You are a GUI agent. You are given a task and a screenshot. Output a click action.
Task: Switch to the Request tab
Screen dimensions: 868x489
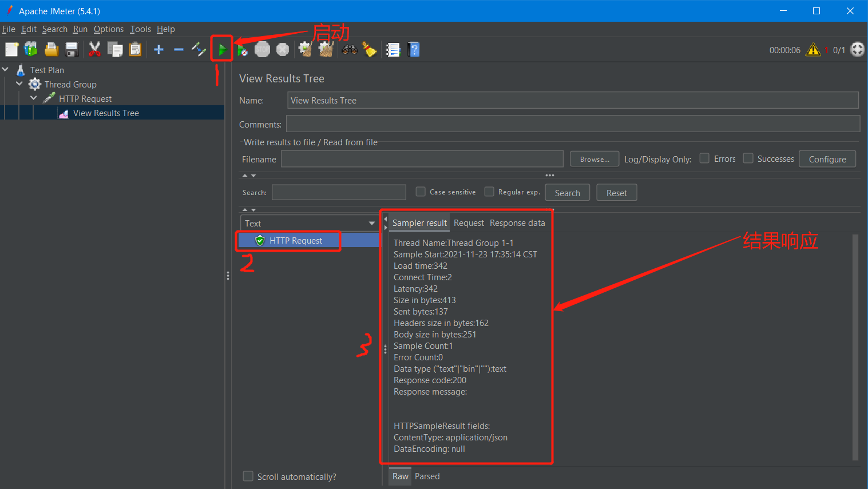click(469, 223)
